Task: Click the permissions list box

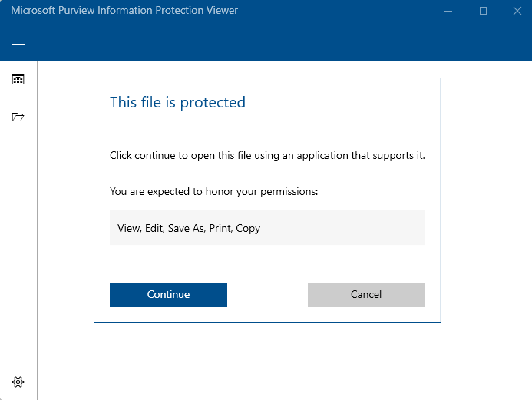Action: [x=267, y=227]
